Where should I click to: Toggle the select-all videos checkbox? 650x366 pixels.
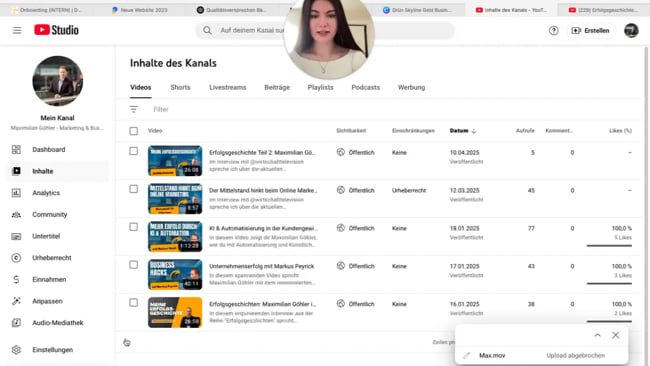133,131
